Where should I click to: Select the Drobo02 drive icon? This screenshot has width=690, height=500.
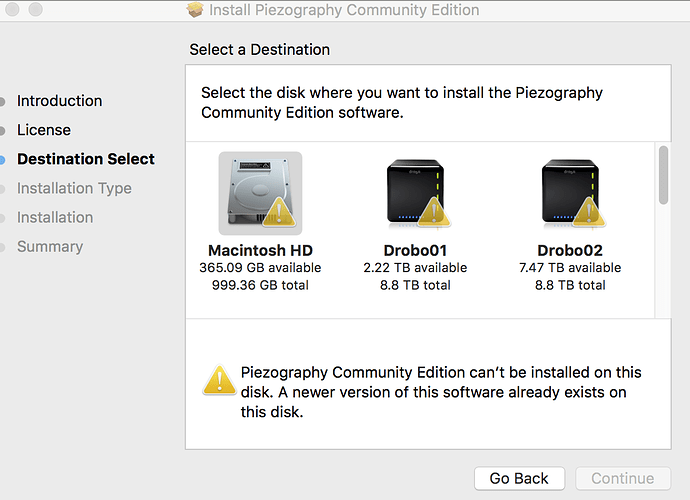[573, 194]
